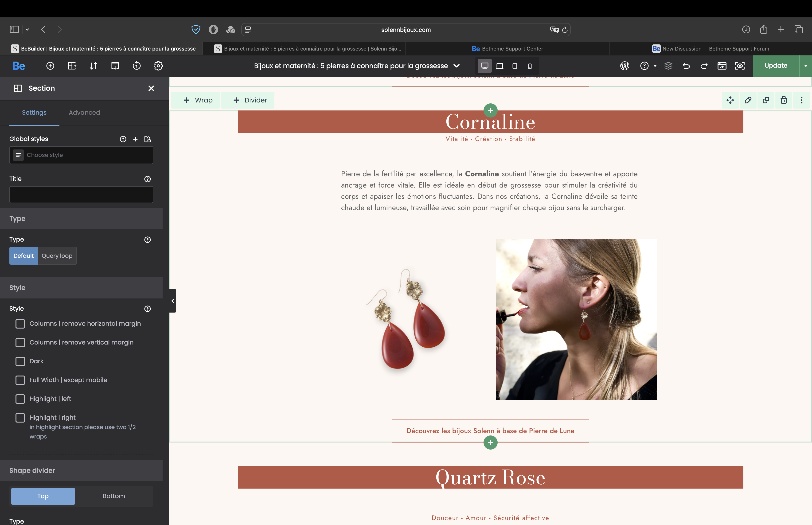This screenshot has height=525, width=812.
Task: Open the navigator layers icon
Action: (668, 66)
